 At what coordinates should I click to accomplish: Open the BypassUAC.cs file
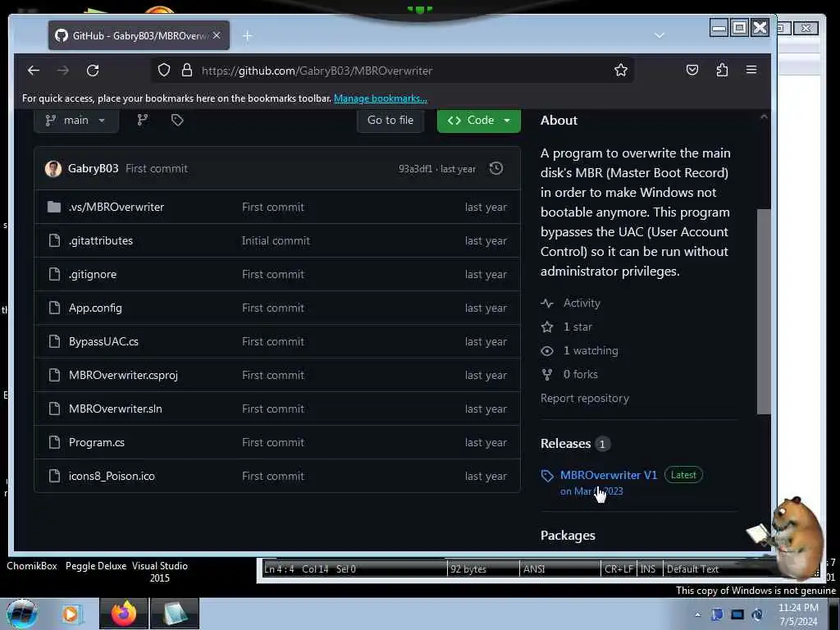[103, 342]
